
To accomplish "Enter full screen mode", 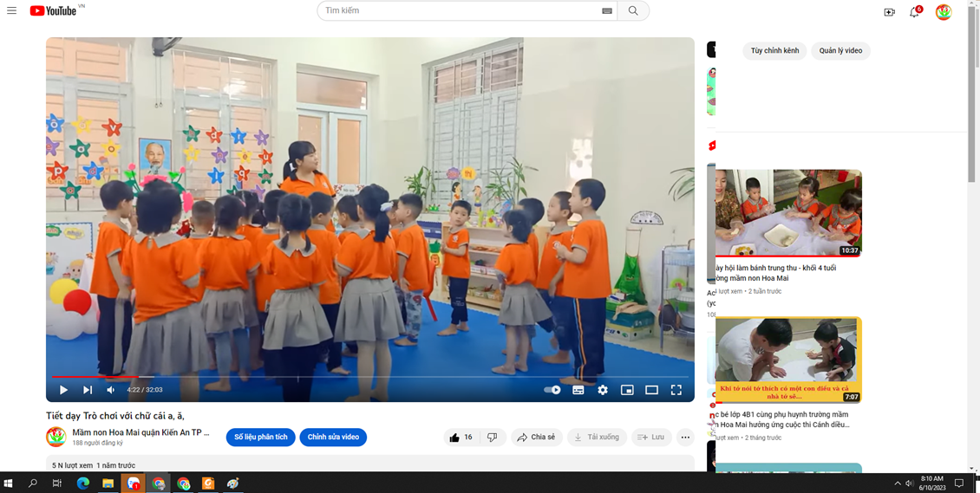I will (676, 390).
